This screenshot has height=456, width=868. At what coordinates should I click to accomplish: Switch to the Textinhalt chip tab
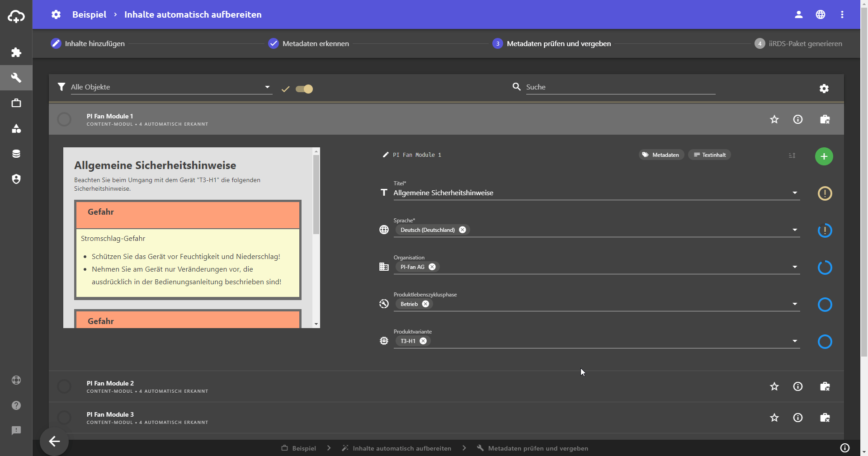(x=709, y=155)
